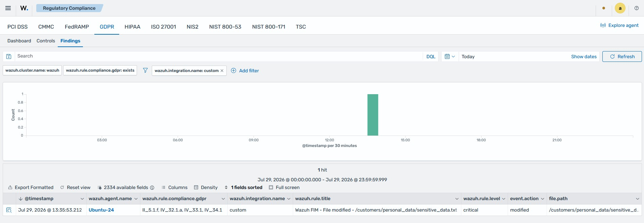Open the Density options
Screen dimensions: 644x223
click(206, 188)
